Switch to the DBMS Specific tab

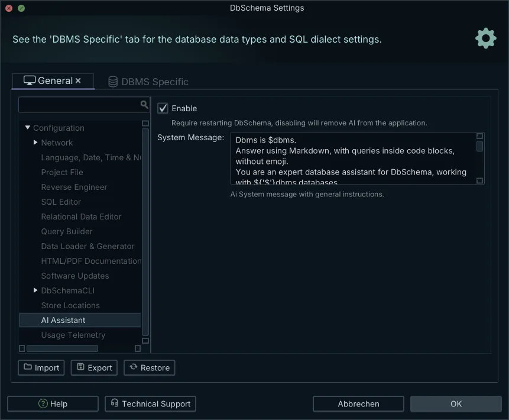[148, 82]
